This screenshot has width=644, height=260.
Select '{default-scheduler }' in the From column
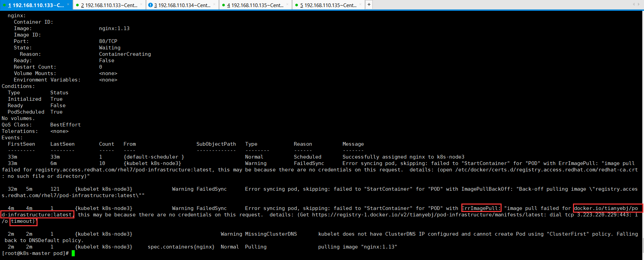pyautogui.click(x=154, y=157)
